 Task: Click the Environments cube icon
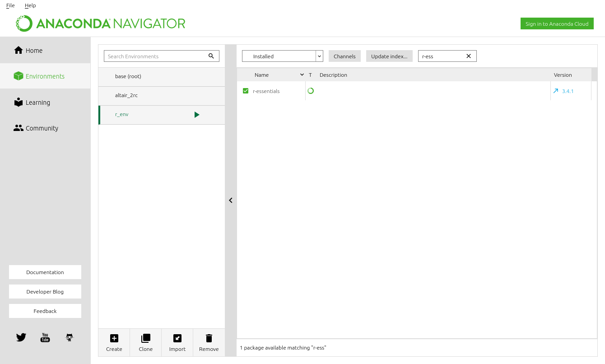tap(19, 76)
